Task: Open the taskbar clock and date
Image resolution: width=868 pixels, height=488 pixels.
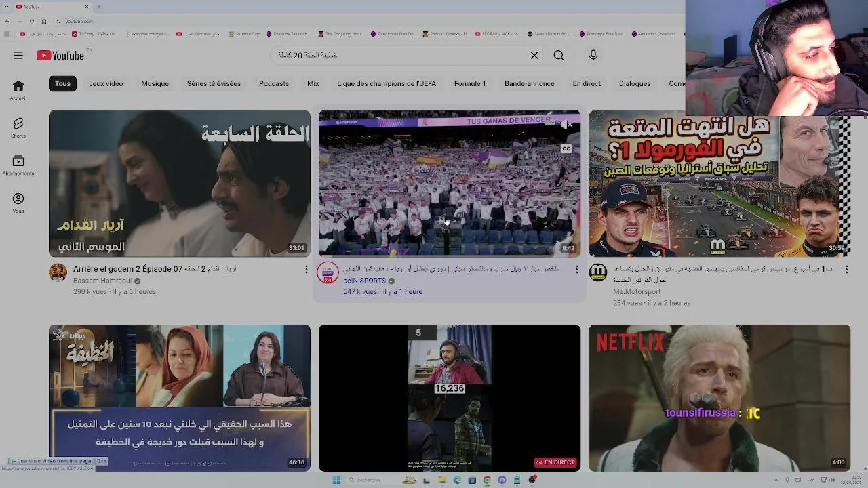Action: [x=851, y=480]
